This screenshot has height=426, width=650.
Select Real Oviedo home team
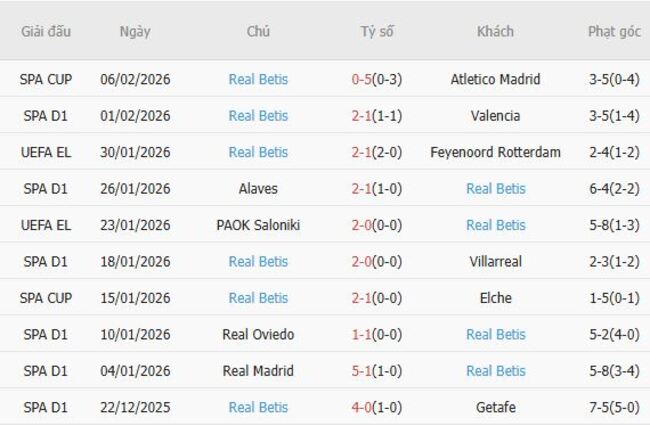click(x=258, y=334)
